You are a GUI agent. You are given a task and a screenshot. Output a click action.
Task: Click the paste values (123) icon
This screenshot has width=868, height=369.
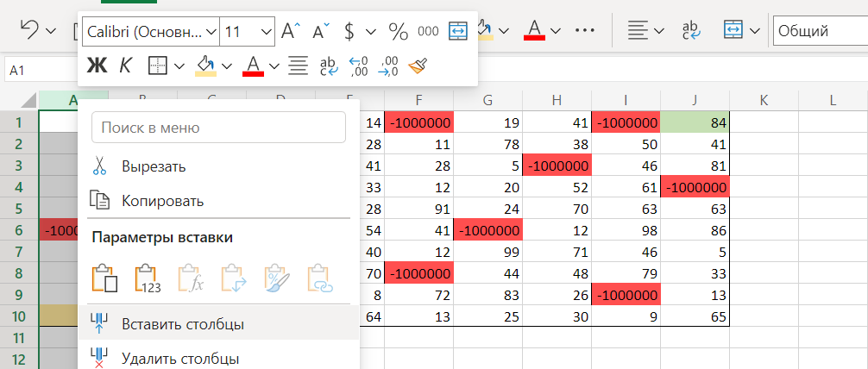point(148,278)
